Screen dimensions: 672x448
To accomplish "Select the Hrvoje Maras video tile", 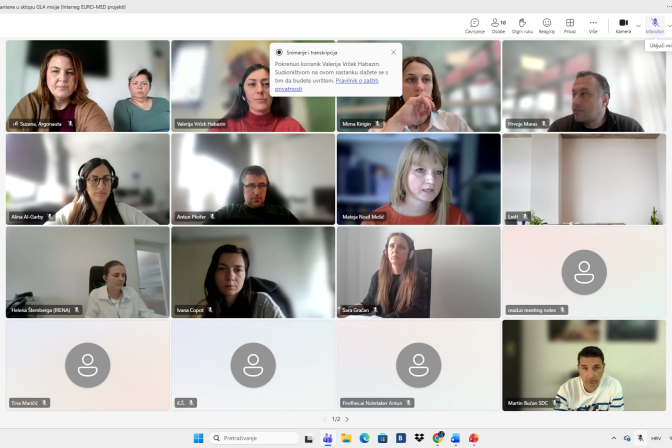I will coord(584,86).
